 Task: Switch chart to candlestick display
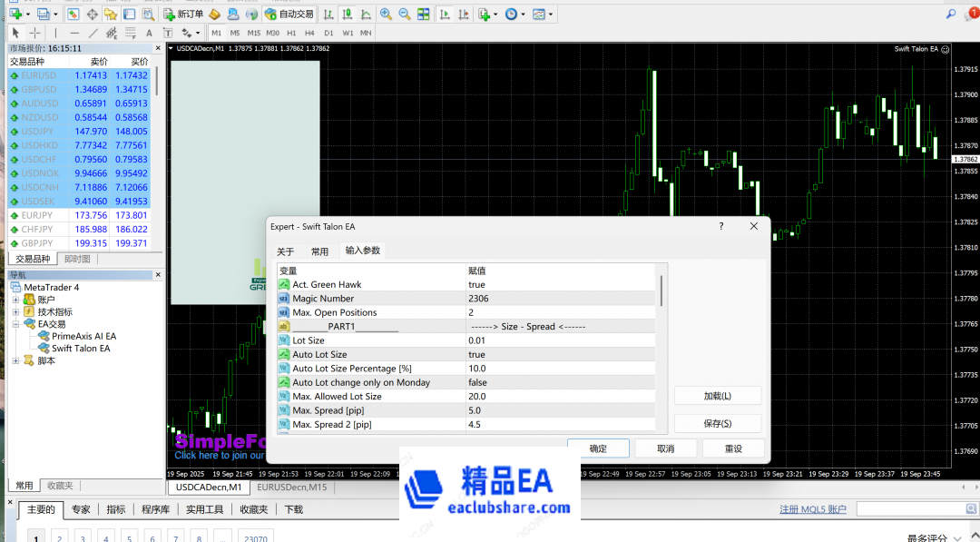[x=346, y=15]
